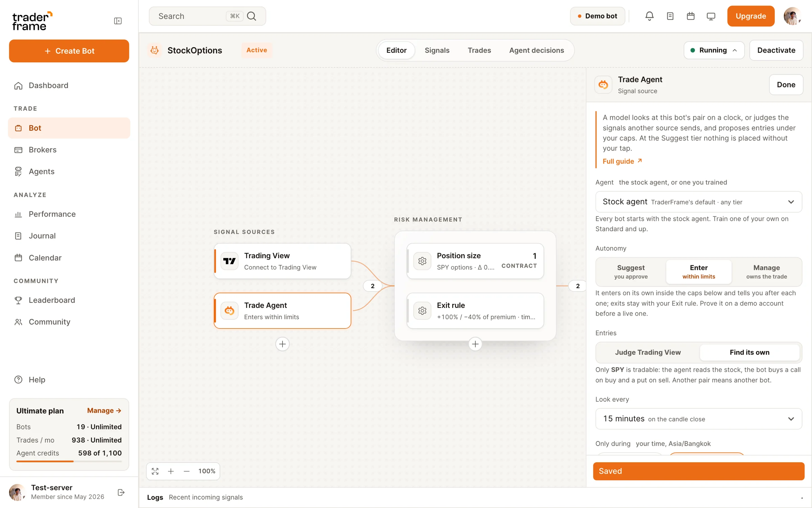Click the Demo bot button
Screen dimensions: 812x508
597,16
